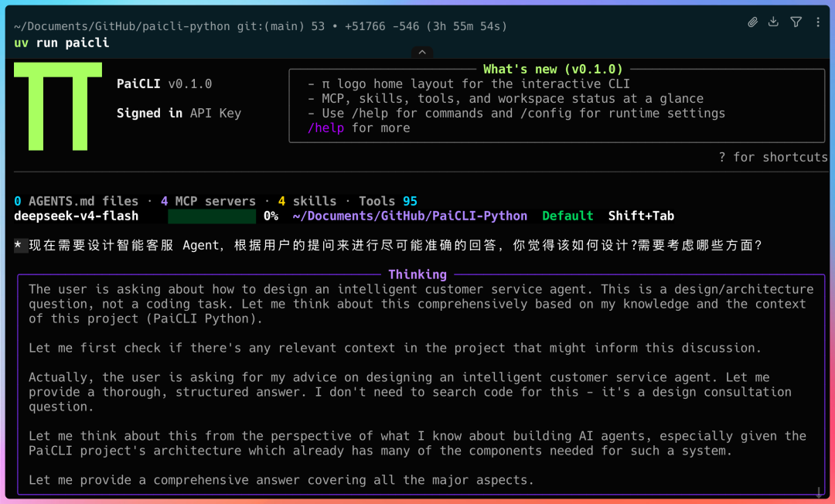The height and width of the screenshot is (504, 835).
Task: Click the 'Actually, the user is asking' paragraph
Action: click(x=410, y=392)
